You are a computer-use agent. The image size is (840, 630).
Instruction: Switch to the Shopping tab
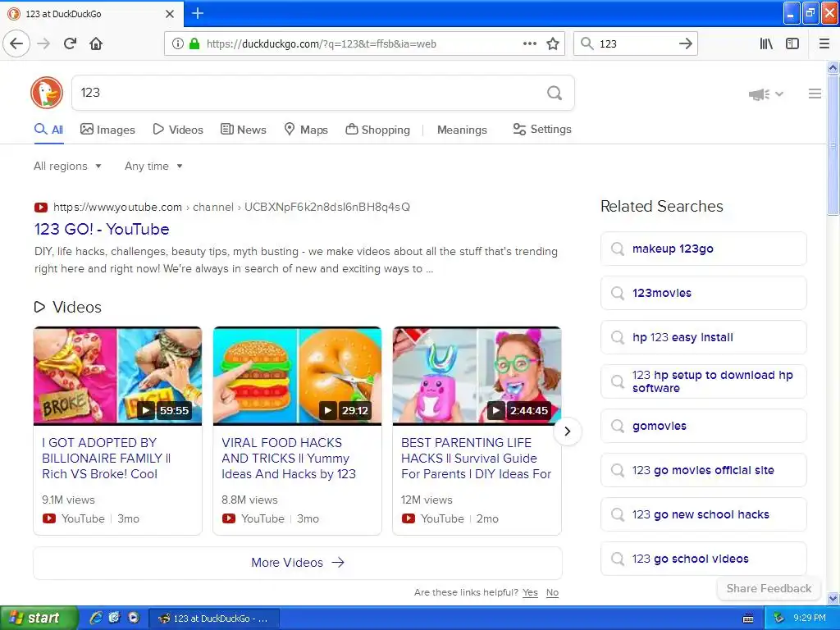(377, 130)
